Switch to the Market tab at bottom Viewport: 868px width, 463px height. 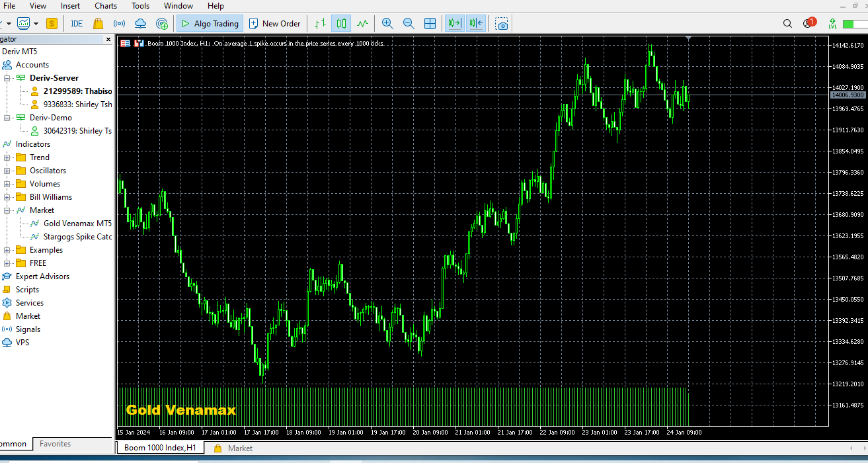click(x=233, y=448)
